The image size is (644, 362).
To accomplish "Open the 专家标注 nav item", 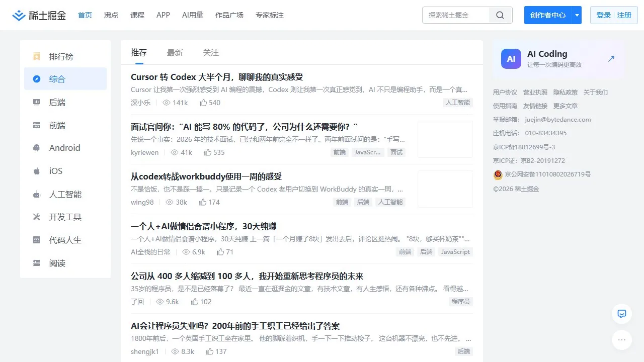I will (270, 15).
